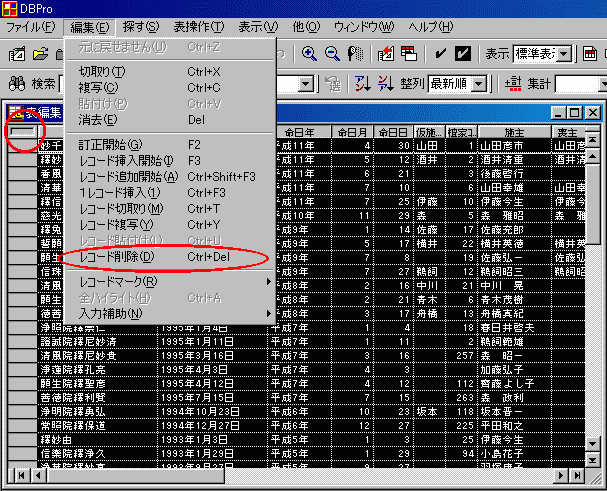
Task: Click the cell 坂本晋一
Action: 514,412
